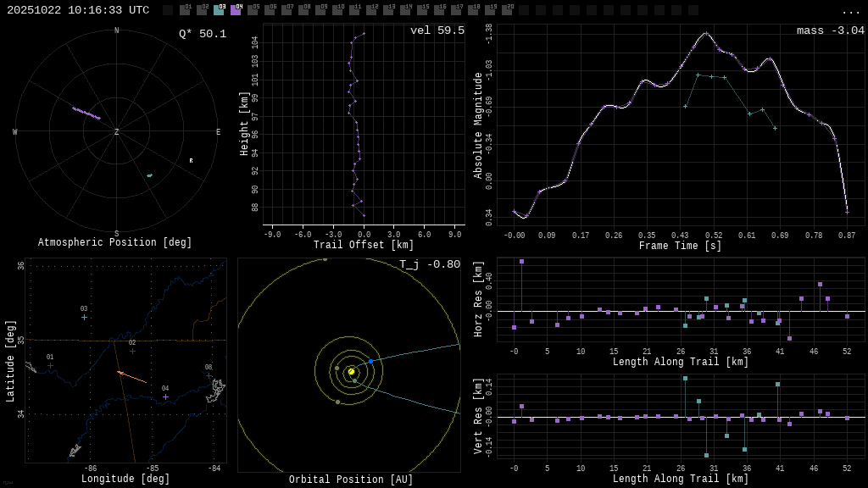Viewport: 868px width, 488px height.
Task: Click the yellow Sun in orbital plot
Action: pyautogui.click(x=351, y=371)
